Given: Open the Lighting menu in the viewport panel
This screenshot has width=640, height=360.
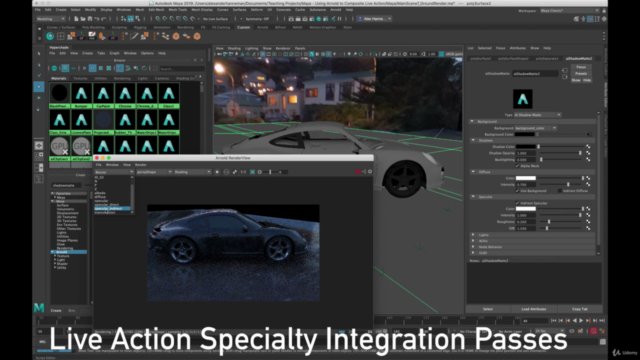Looking at the screenshot, I should pyautogui.click(x=251, y=48).
